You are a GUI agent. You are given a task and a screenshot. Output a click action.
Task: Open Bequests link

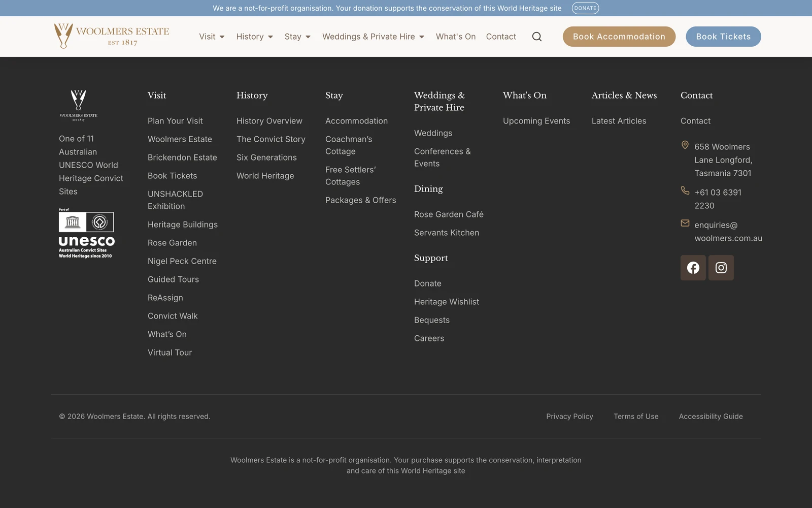[432, 320]
